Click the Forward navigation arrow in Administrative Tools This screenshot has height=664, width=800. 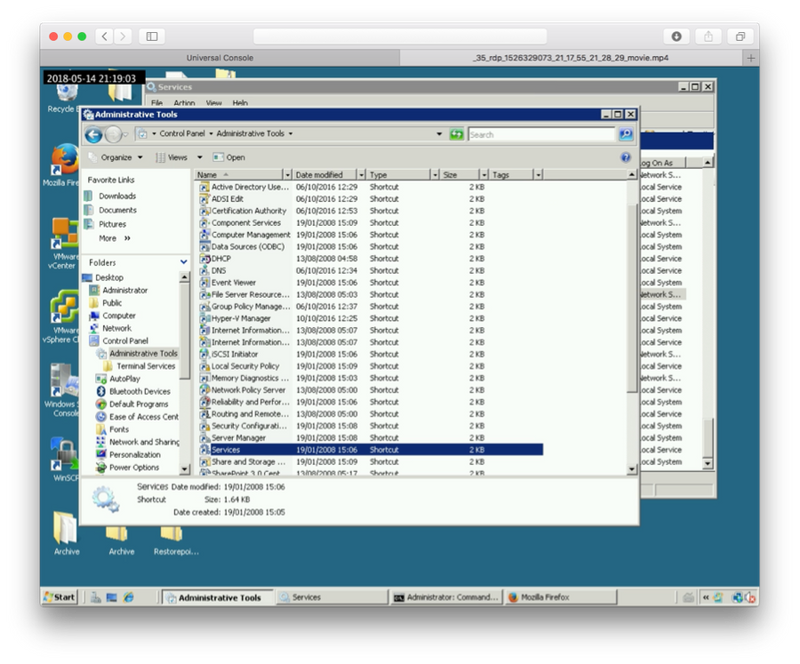coord(113,135)
